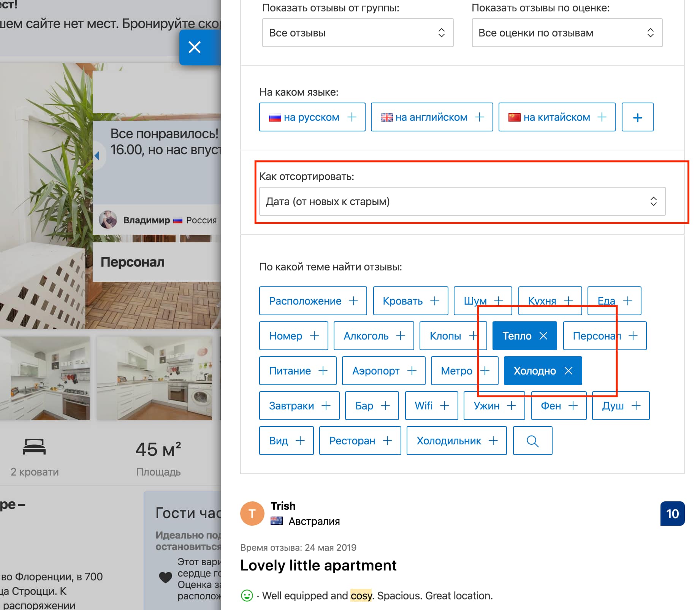Enable the Расположение topic filter
The width and height of the screenshot is (700, 610).
[313, 301]
